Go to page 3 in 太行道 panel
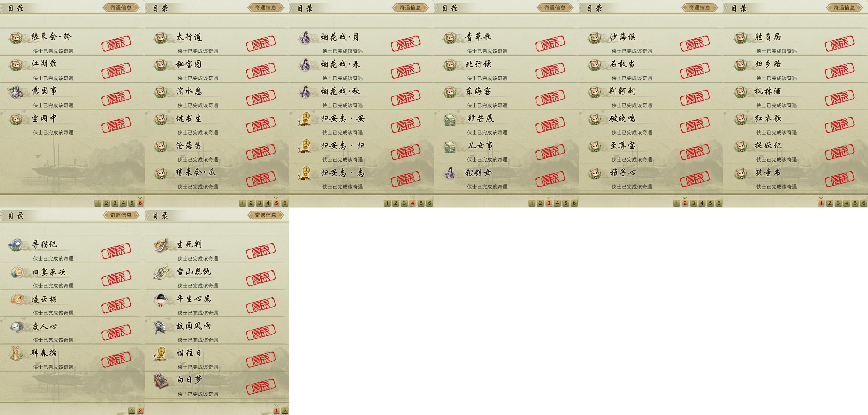Viewport: 868px width, 415px height. (x=260, y=203)
